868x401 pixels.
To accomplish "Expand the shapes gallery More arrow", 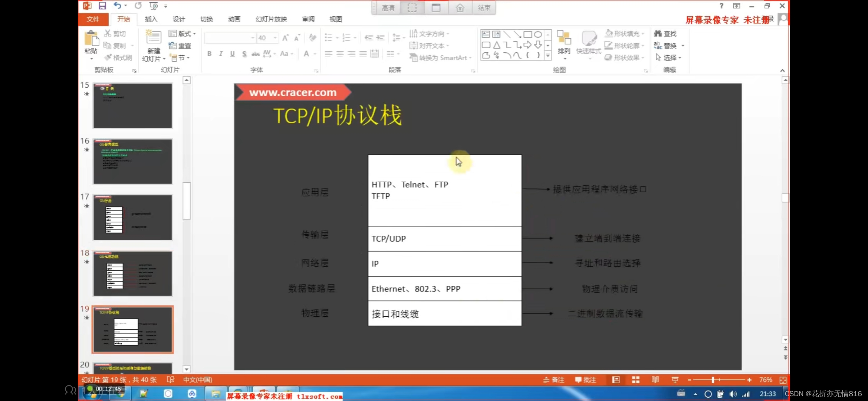I will (x=548, y=56).
